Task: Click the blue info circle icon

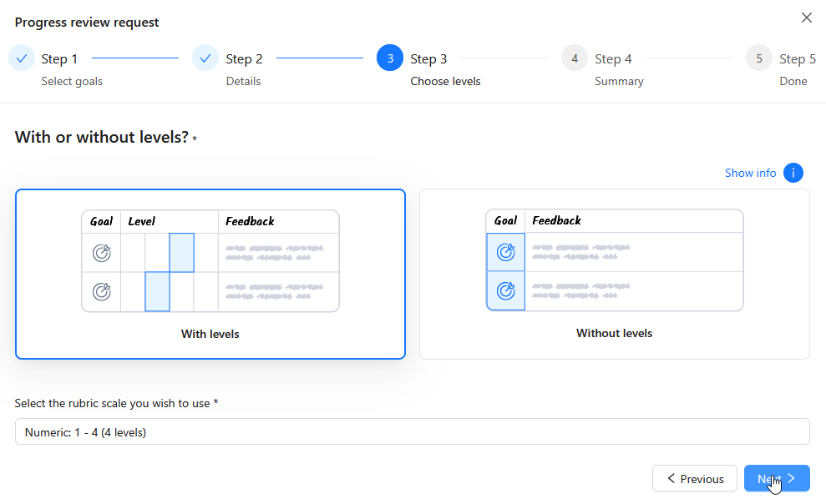Action: [x=793, y=173]
